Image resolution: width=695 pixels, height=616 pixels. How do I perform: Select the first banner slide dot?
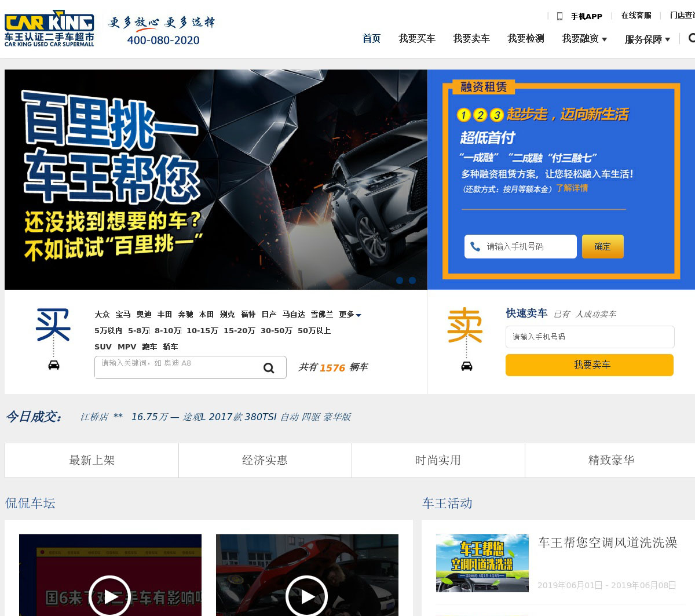(400, 280)
